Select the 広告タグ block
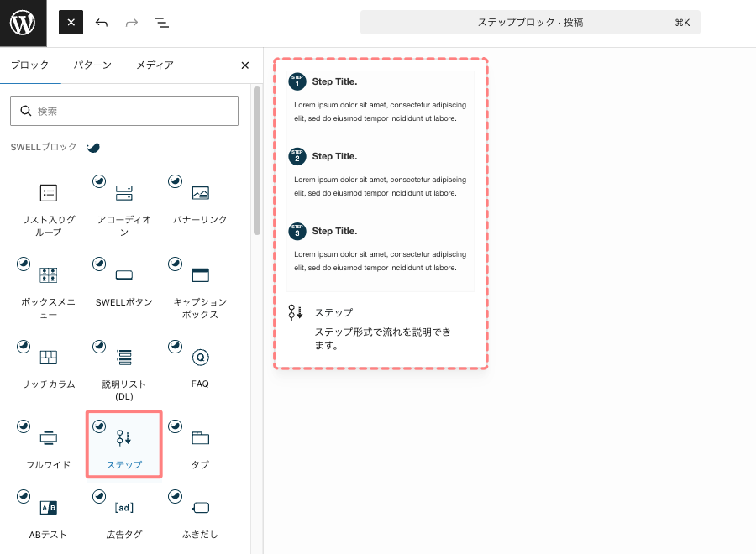 click(123, 507)
